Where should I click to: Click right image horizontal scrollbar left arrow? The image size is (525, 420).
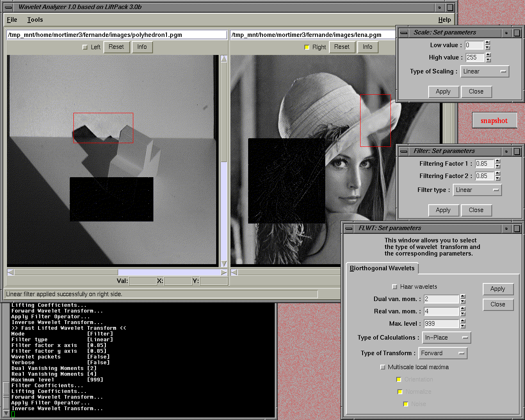pos(234,272)
